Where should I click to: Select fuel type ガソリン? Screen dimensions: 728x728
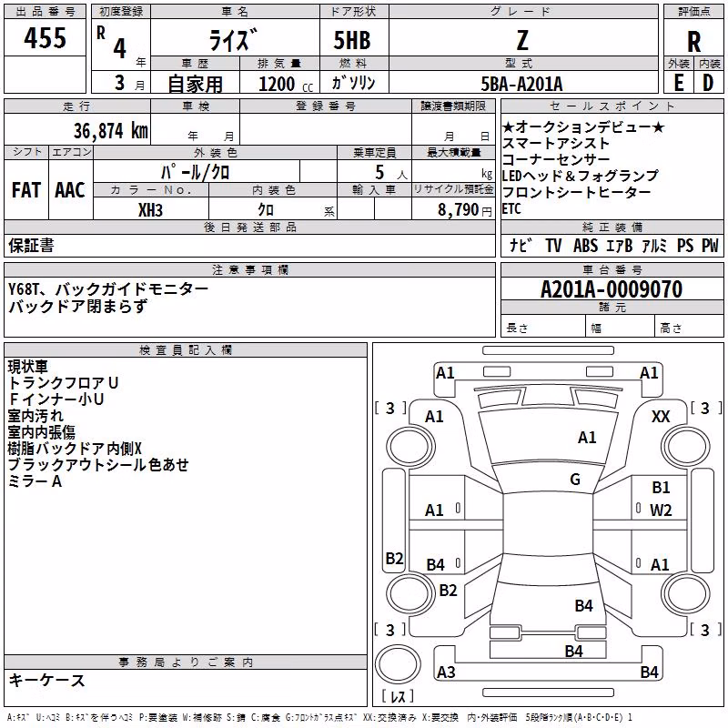[353, 83]
